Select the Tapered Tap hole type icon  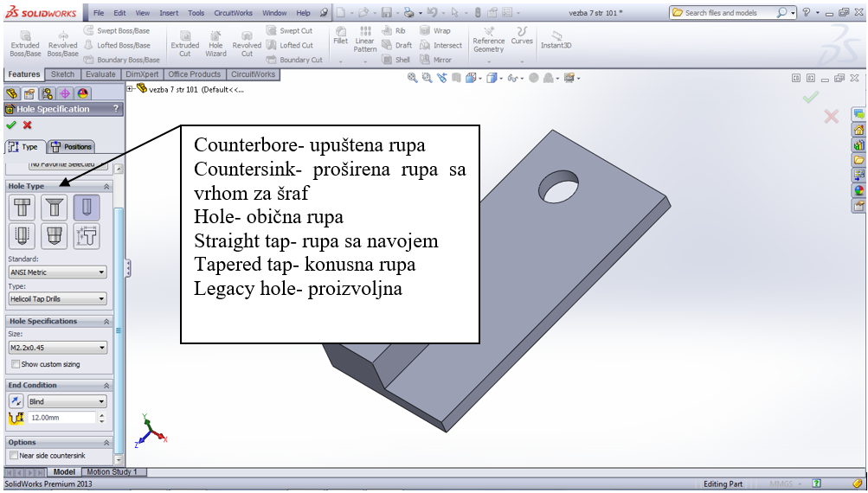54,236
